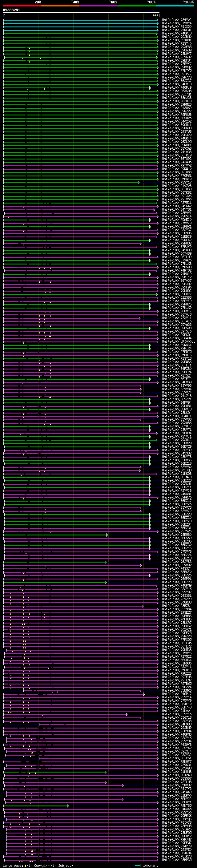
Task: Select the label UniRef100_P10708
Action: 177,186
